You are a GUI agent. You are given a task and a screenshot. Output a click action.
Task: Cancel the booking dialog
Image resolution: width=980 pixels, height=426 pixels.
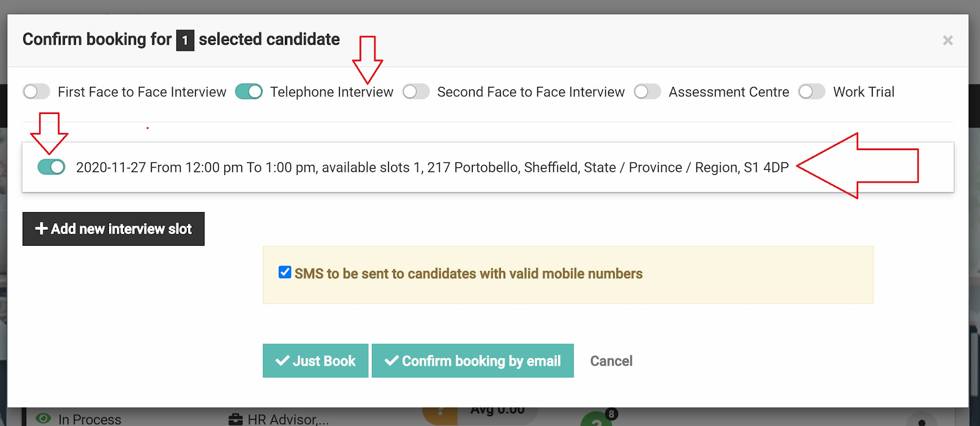click(x=611, y=361)
